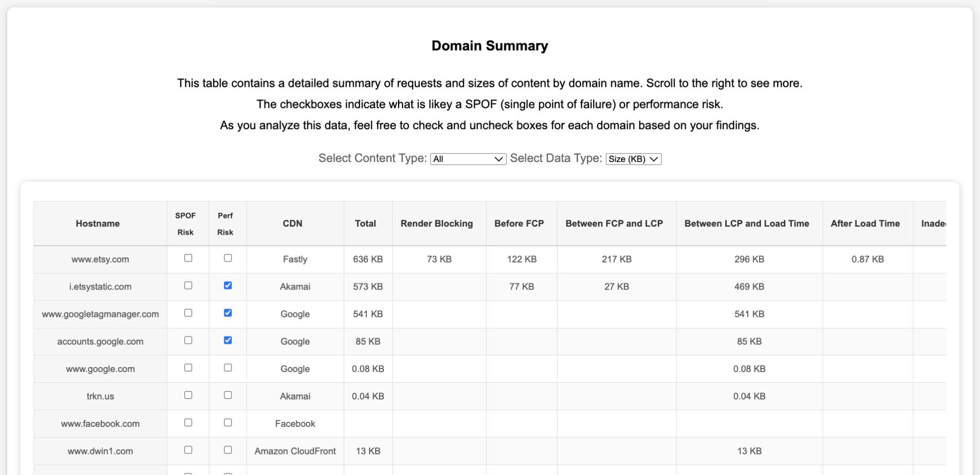
Task: Check SPOF Risk for trkn.us
Action: (x=188, y=396)
